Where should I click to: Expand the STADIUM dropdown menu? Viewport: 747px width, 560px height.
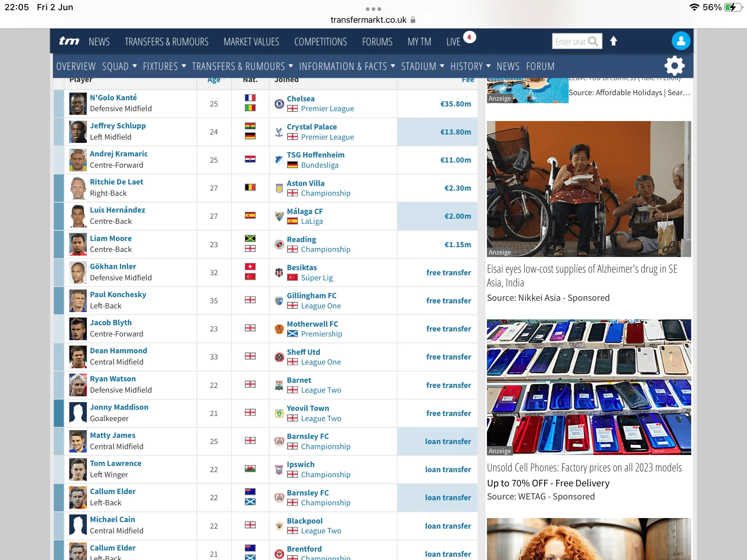click(422, 66)
